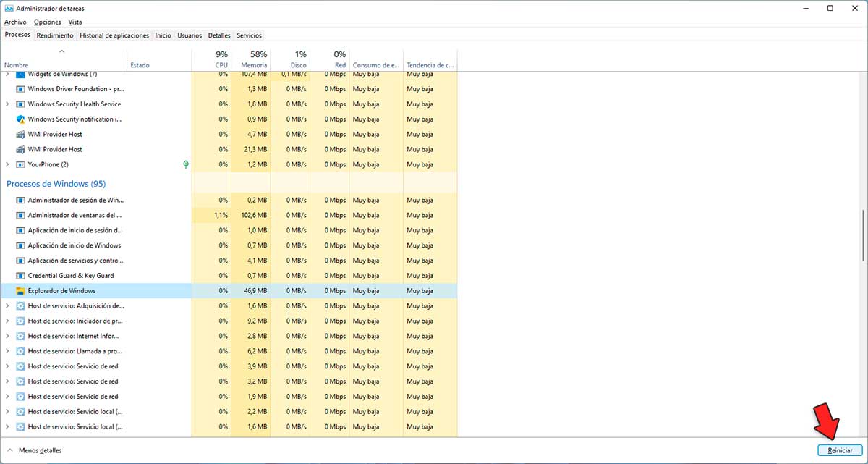Expand Host de servicio: Iniciador row
868x464 pixels.
(x=7, y=321)
